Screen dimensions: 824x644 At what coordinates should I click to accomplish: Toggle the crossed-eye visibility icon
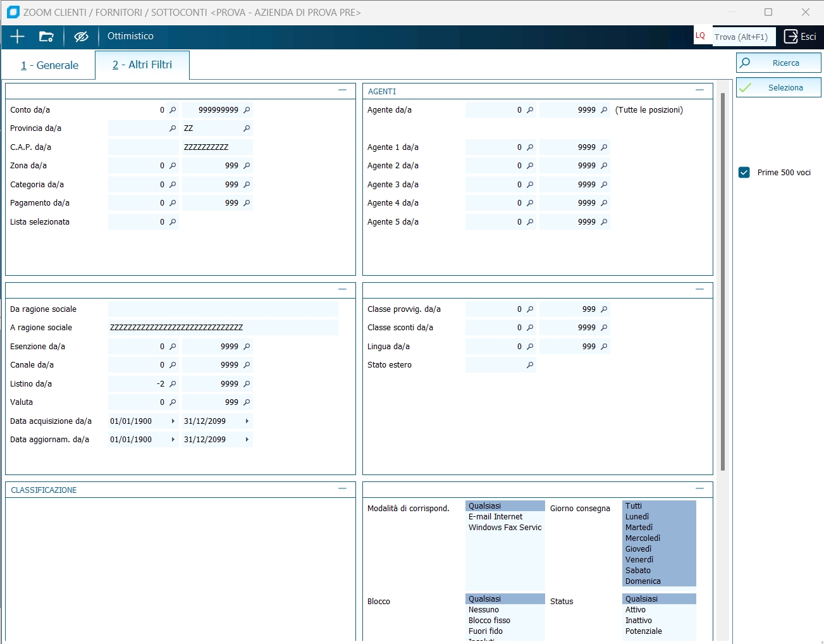point(81,37)
